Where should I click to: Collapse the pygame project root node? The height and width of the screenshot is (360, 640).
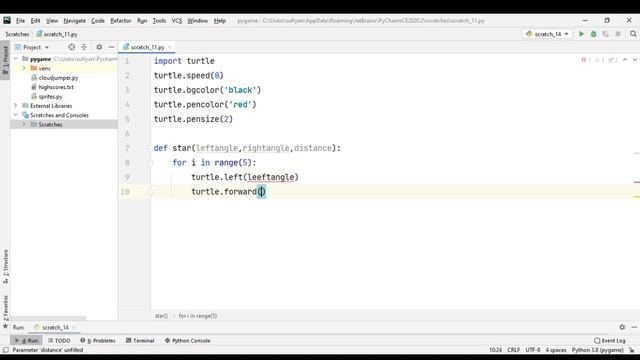click(x=16, y=59)
